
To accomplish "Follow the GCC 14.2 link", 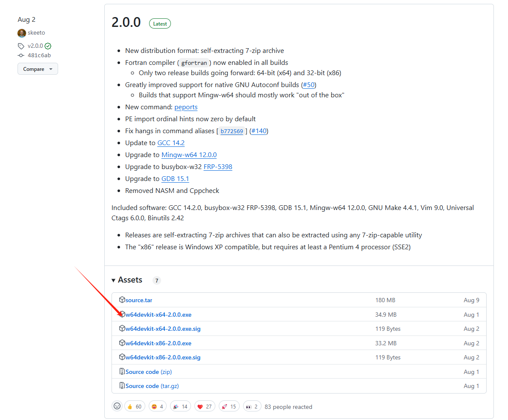I will click(171, 143).
